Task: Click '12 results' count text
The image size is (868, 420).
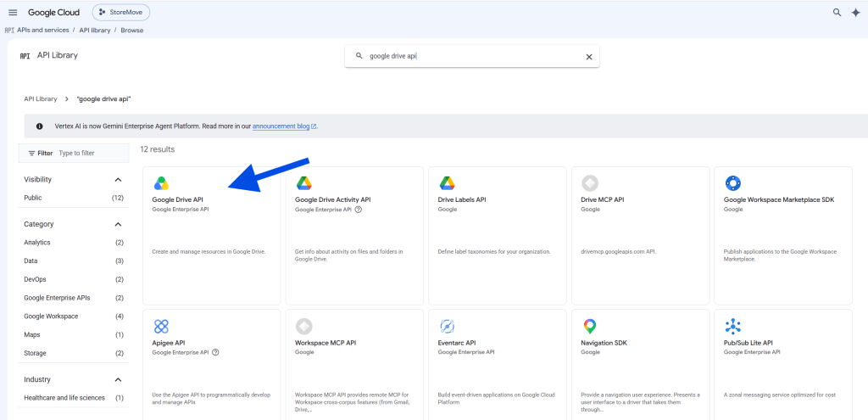Action: point(157,149)
